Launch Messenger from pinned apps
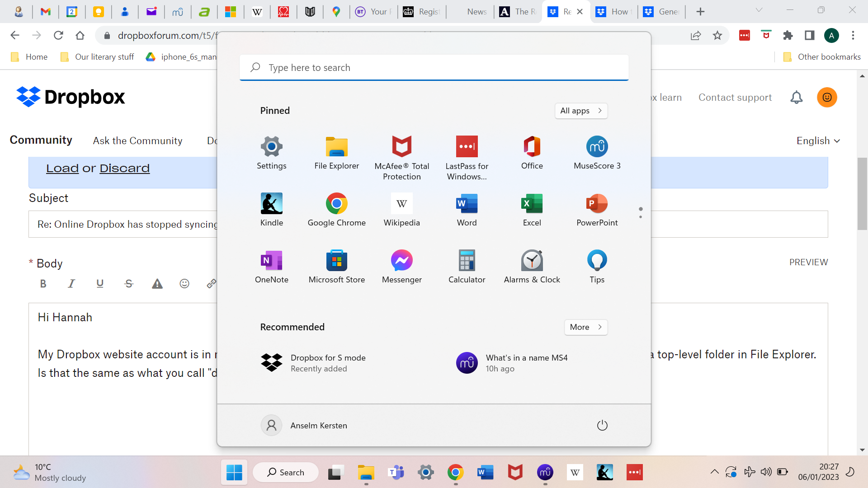This screenshot has height=488, width=868. click(x=402, y=267)
